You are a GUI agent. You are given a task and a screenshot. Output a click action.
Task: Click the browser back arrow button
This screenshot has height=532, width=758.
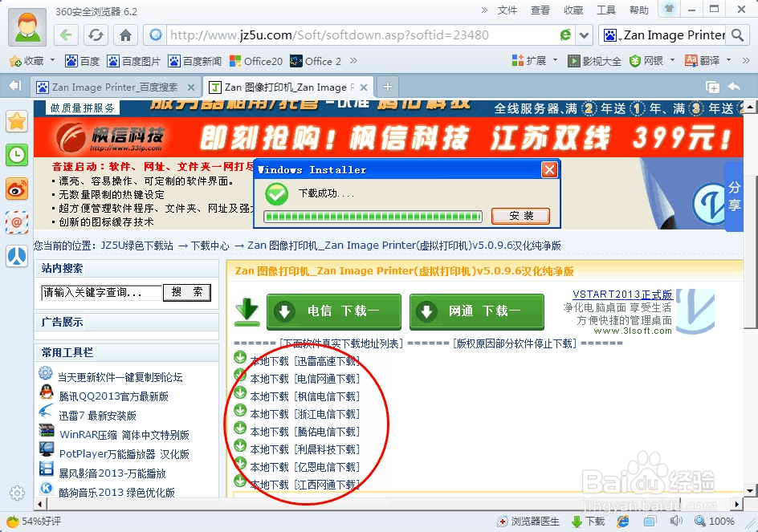(66, 35)
